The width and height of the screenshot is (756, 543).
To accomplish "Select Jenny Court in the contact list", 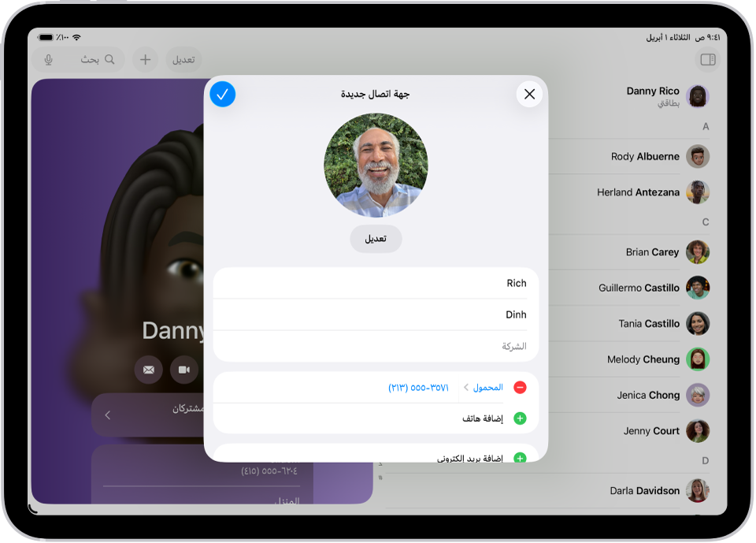I will (x=629, y=430).
